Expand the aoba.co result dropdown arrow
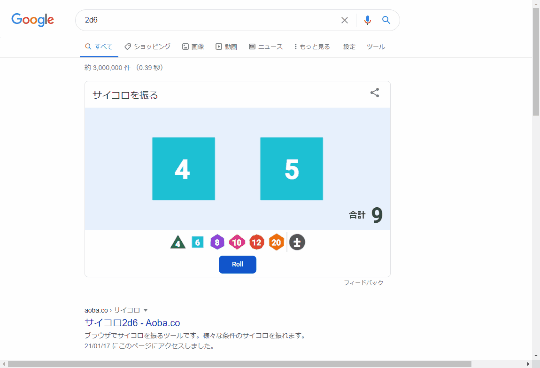 click(145, 310)
